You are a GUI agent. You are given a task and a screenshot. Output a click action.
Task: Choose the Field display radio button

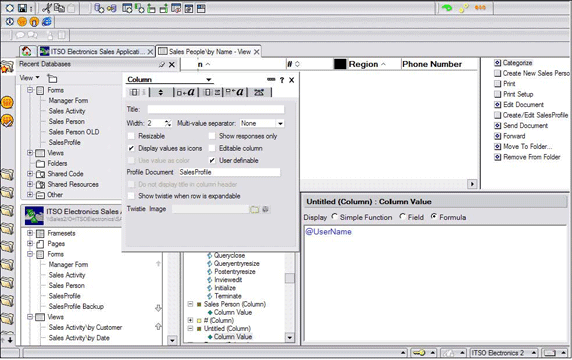tap(402, 217)
